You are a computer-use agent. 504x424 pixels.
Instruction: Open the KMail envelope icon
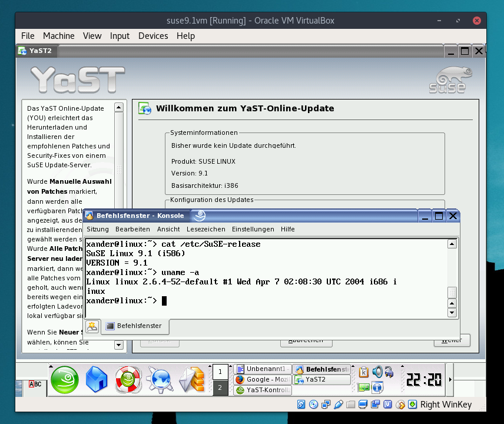(192, 380)
